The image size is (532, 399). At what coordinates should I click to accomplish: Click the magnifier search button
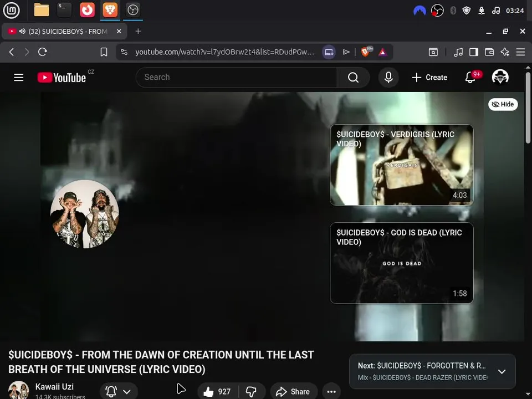pos(353,78)
